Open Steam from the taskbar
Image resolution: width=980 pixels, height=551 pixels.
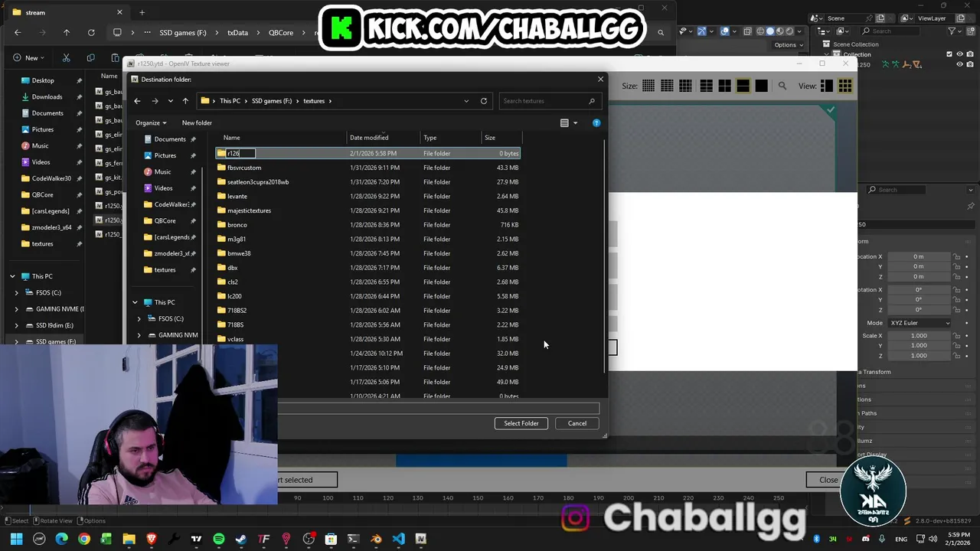pos(241,539)
